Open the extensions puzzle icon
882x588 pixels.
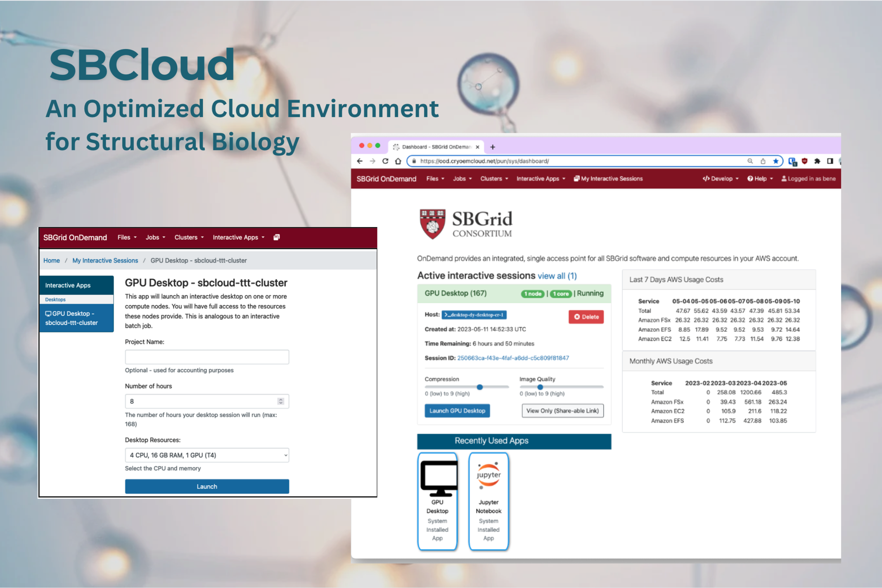[817, 161]
